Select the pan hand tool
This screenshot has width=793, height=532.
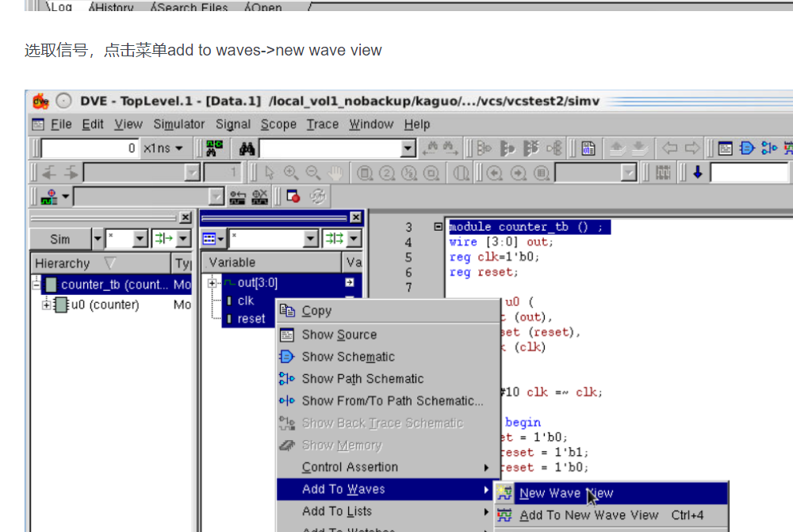pos(335,171)
